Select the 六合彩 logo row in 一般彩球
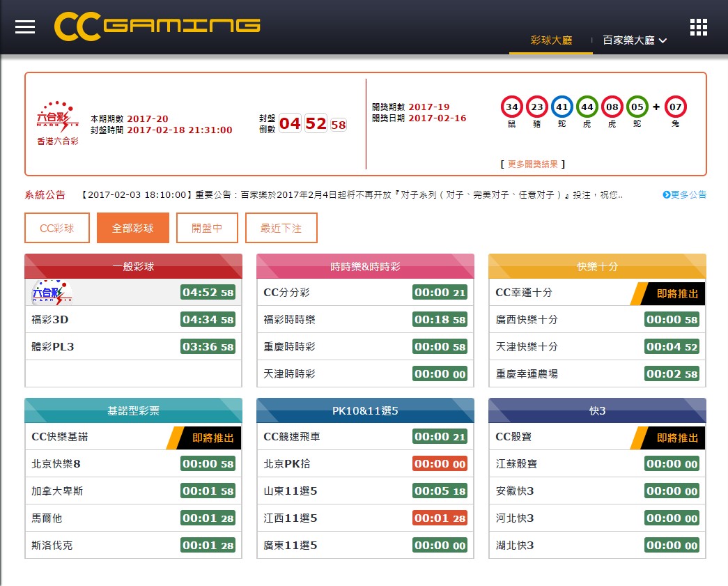The width and height of the screenshot is (728, 586). [x=133, y=293]
